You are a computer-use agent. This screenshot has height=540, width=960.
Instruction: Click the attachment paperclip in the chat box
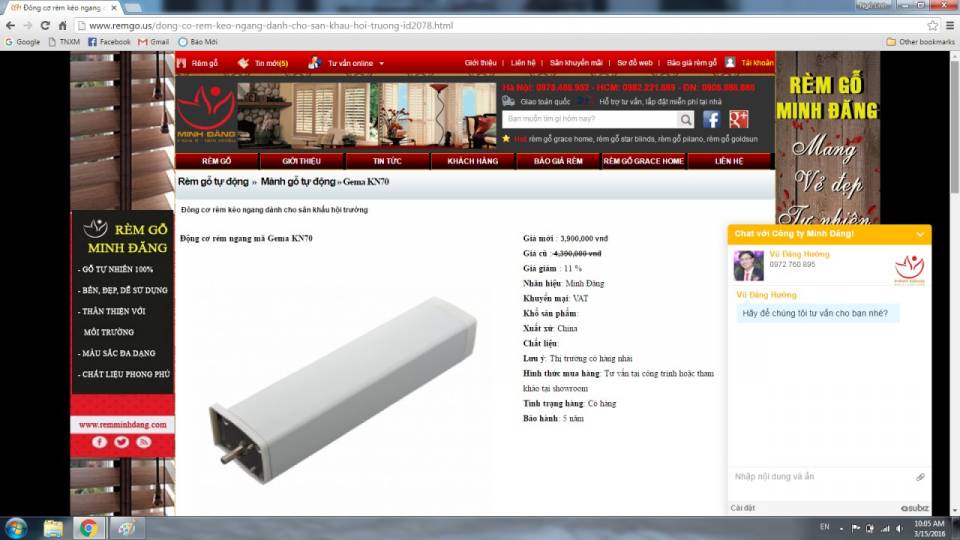[920, 477]
